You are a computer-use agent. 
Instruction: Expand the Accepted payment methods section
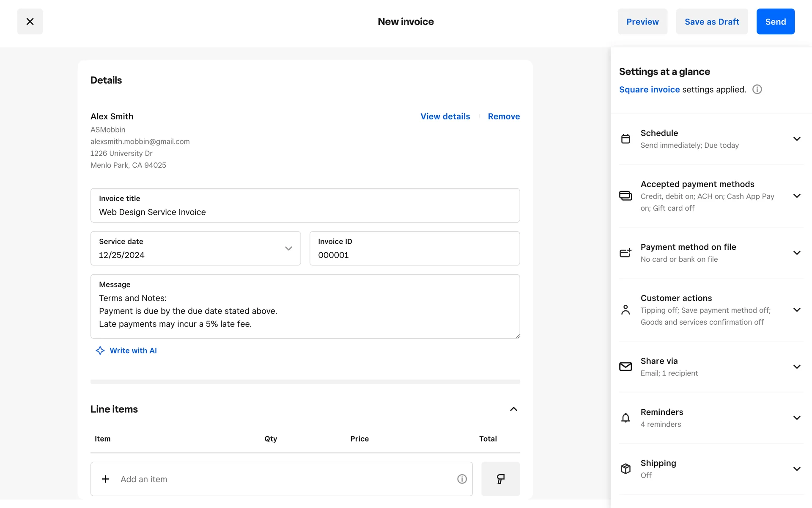[796, 196]
